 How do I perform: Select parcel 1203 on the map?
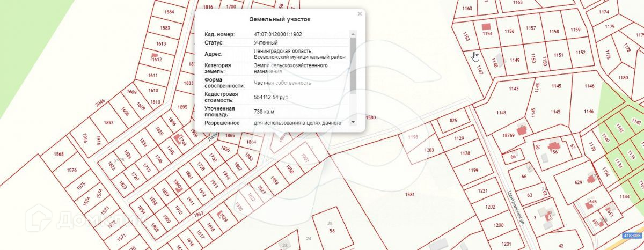tap(429, 150)
